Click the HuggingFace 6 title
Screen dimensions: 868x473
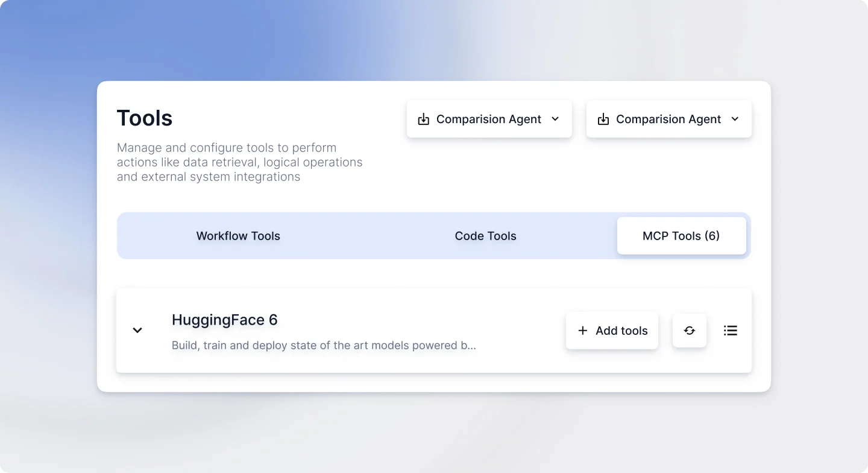point(225,320)
